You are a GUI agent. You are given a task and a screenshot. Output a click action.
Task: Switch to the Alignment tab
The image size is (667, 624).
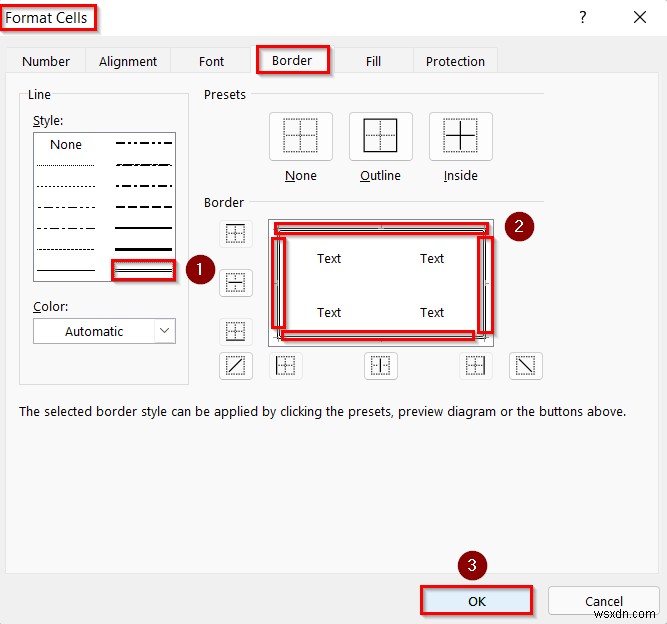click(x=128, y=61)
